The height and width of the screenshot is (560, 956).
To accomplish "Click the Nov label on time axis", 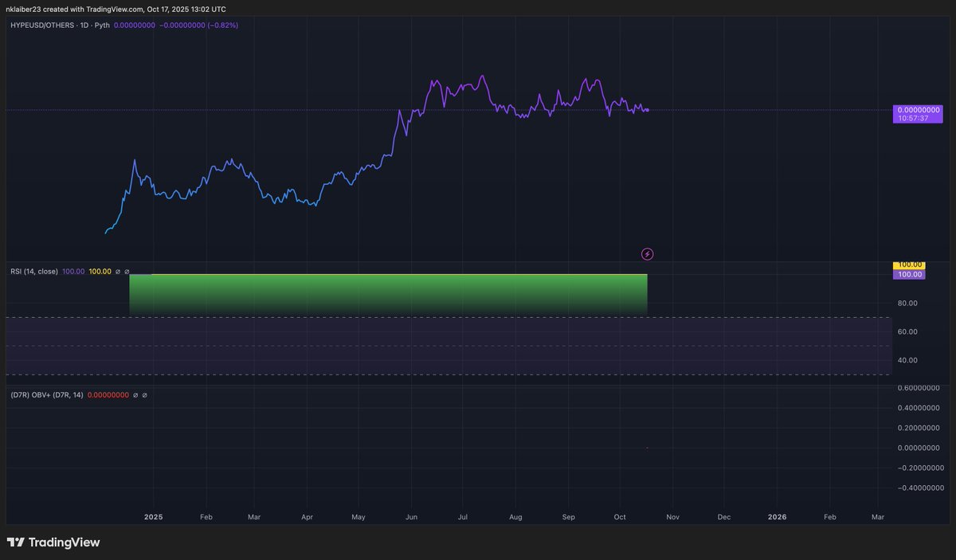I will (672, 517).
